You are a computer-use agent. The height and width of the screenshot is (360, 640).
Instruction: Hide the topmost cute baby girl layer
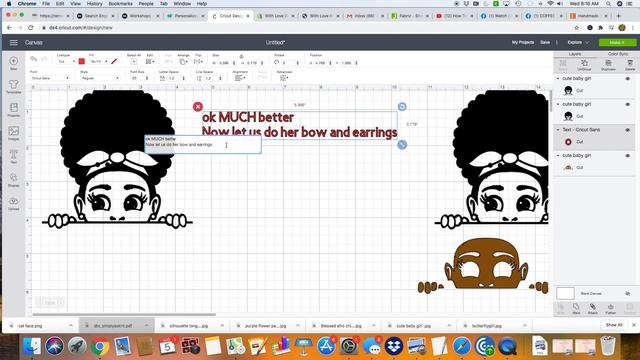click(x=628, y=79)
